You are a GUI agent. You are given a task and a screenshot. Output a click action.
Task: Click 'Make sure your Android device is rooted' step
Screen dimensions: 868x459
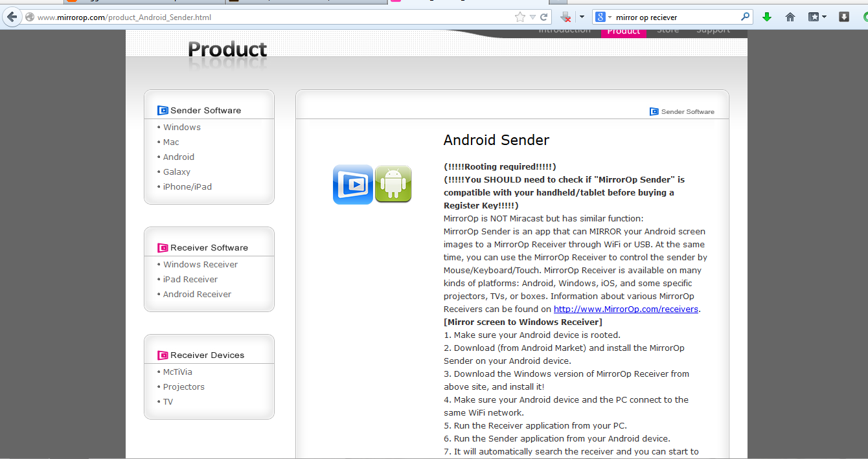pos(532,335)
